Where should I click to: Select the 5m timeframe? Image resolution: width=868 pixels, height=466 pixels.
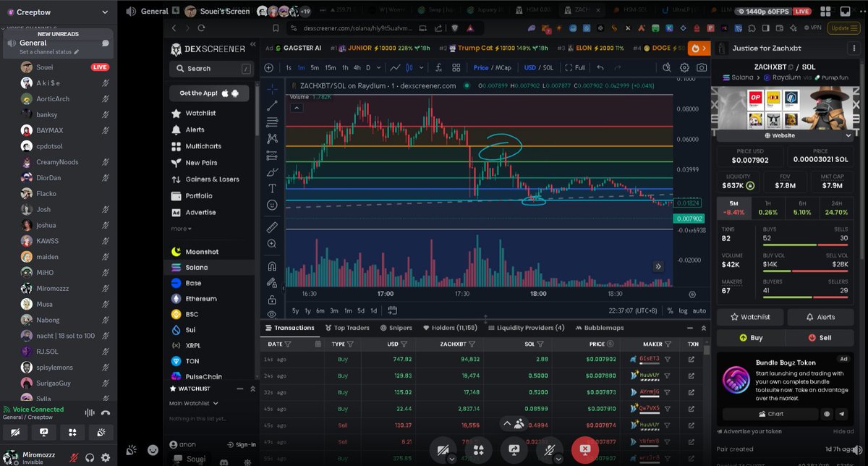click(315, 67)
